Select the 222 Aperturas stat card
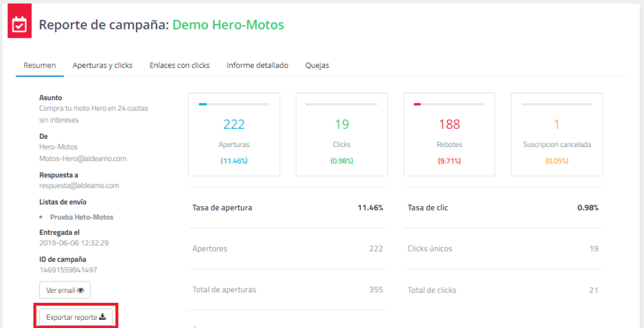Image resolution: width=644 pixels, height=328 pixels. (x=234, y=135)
